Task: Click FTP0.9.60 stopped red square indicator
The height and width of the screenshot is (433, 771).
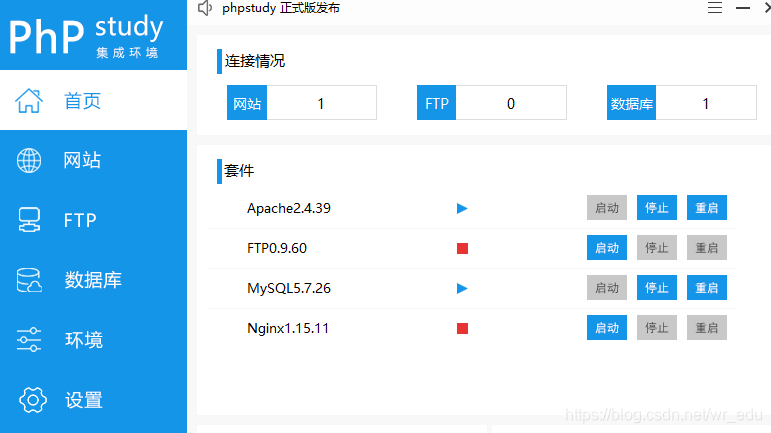Action: pyautogui.click(x=462, y=248)
